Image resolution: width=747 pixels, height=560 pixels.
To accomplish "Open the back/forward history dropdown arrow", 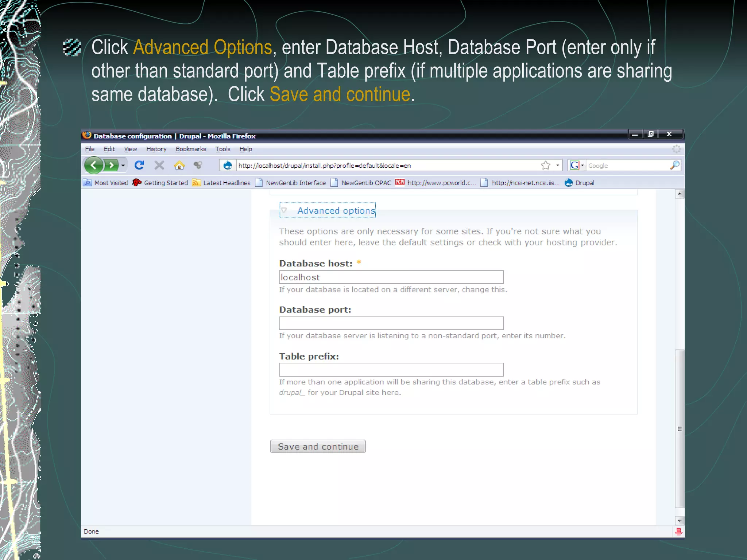I will (123, 166).
